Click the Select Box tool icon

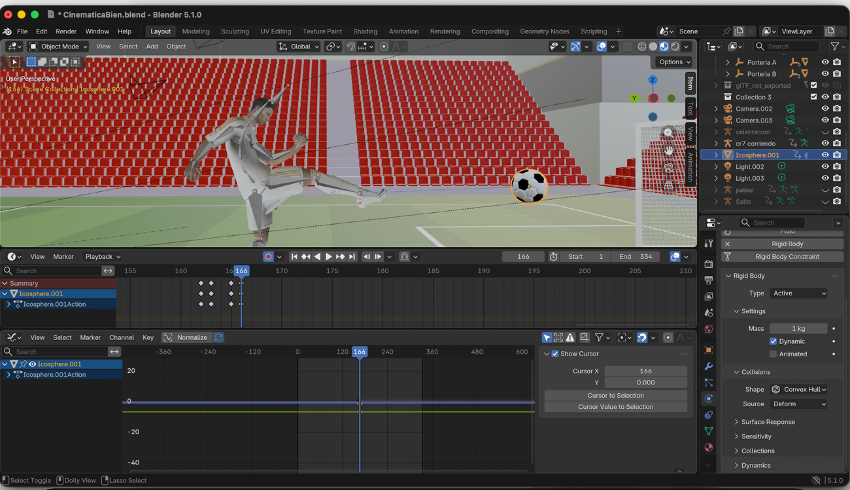[13, 62]
